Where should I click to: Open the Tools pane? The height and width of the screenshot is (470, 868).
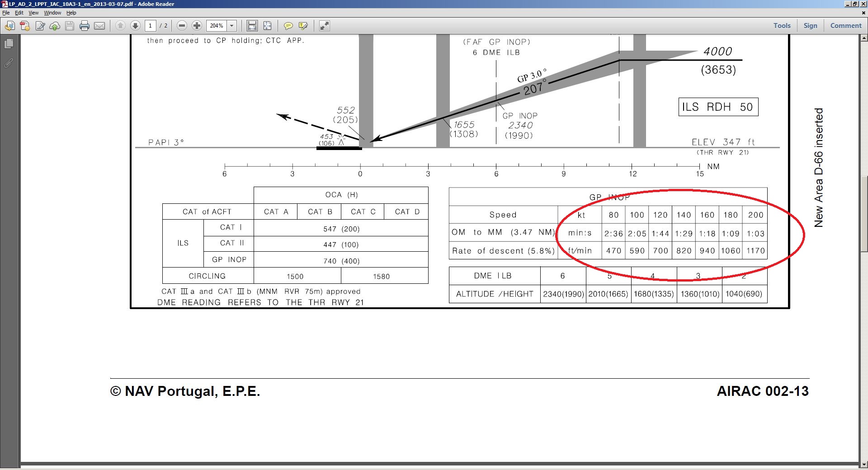click(782, 26)
